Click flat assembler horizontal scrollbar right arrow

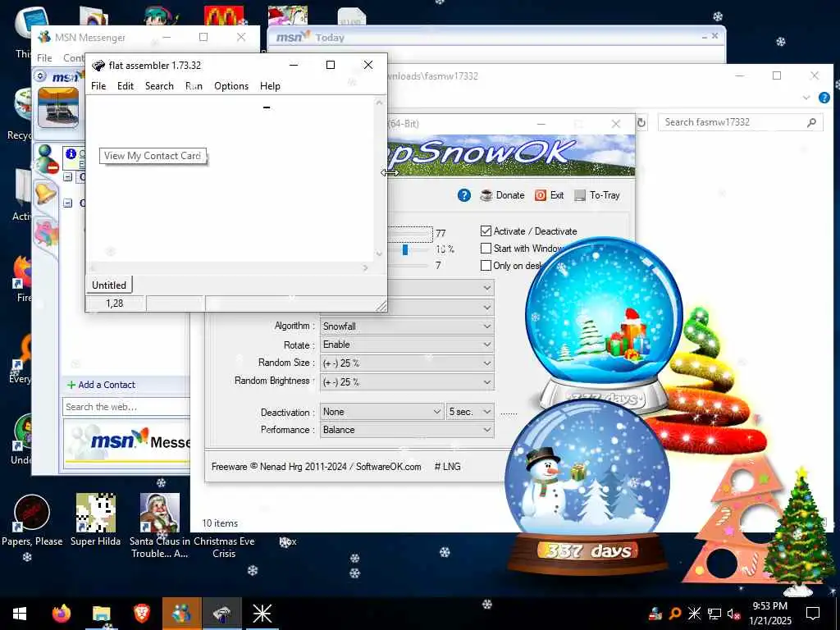(365, 267)
